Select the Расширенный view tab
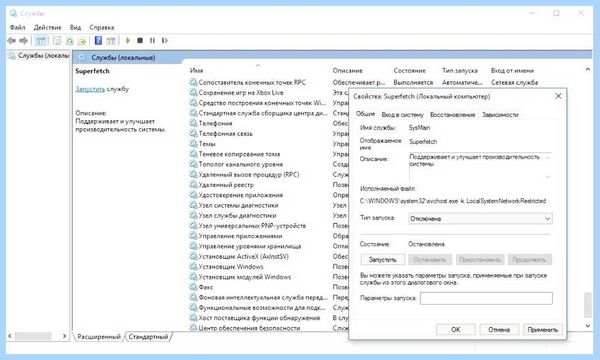The height and width of the screenshot is (360, 600). (99, 337)
